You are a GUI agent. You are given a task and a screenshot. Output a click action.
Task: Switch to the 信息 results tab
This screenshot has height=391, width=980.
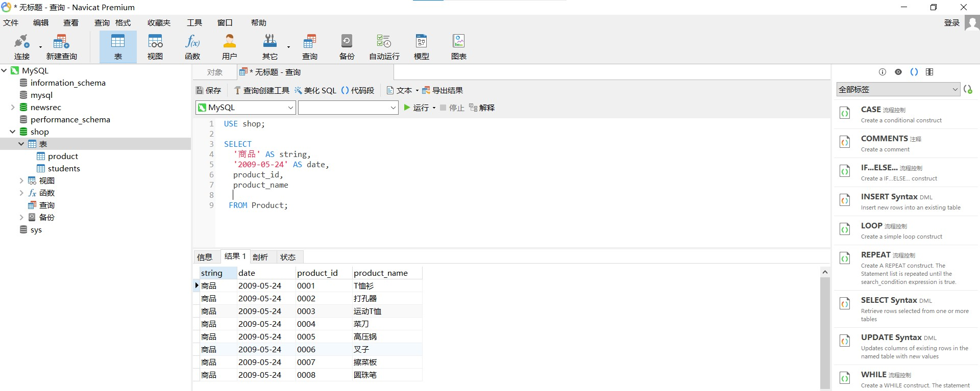(x=205, y=257)
